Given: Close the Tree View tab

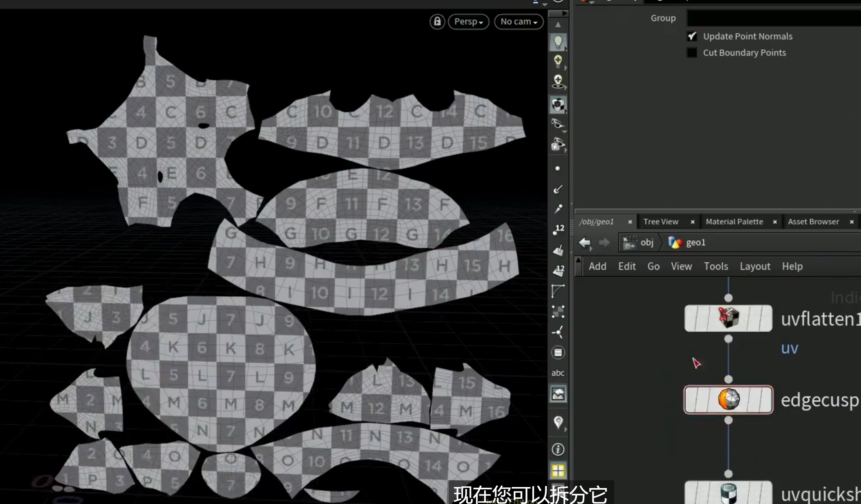Looking at the screenshot, I should [x=692, y=222].
